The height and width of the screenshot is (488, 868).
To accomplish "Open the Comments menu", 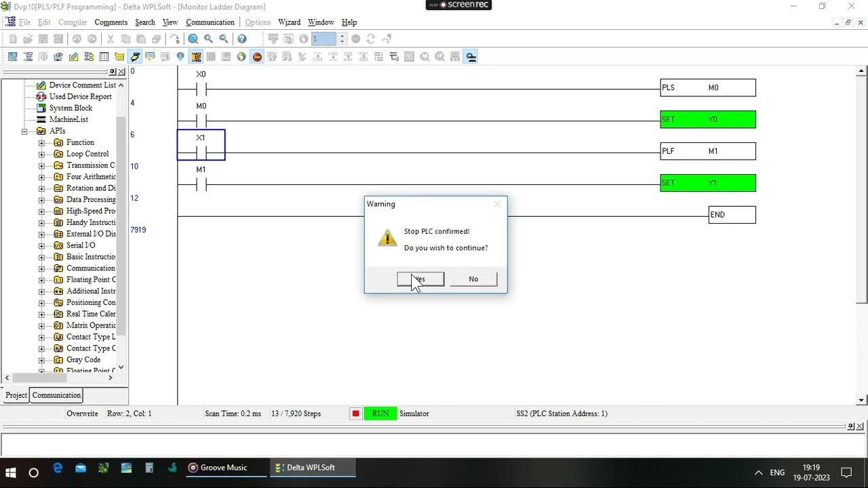I will point(111,22).
